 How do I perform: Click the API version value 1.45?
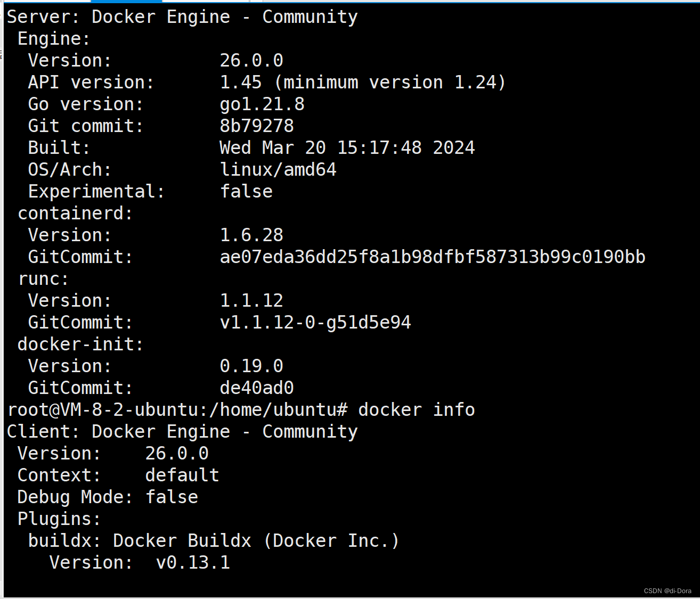click(241, 83)
